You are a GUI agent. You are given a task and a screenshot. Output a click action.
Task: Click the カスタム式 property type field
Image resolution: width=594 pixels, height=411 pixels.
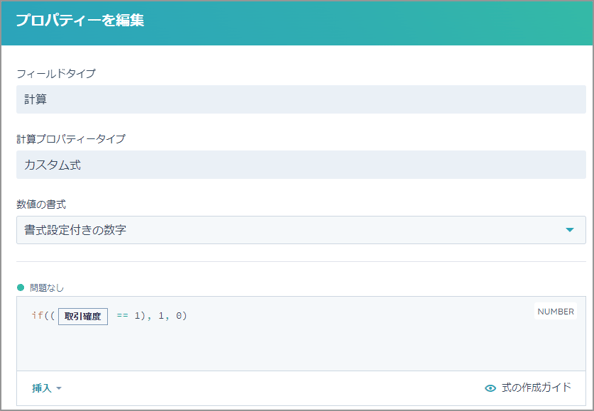tap(301, 165)
